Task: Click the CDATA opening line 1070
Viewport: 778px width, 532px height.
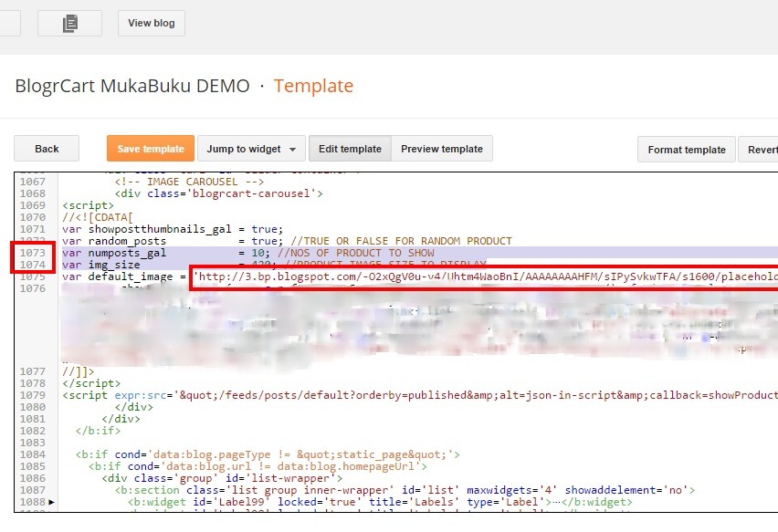Action: click(98, 218)
